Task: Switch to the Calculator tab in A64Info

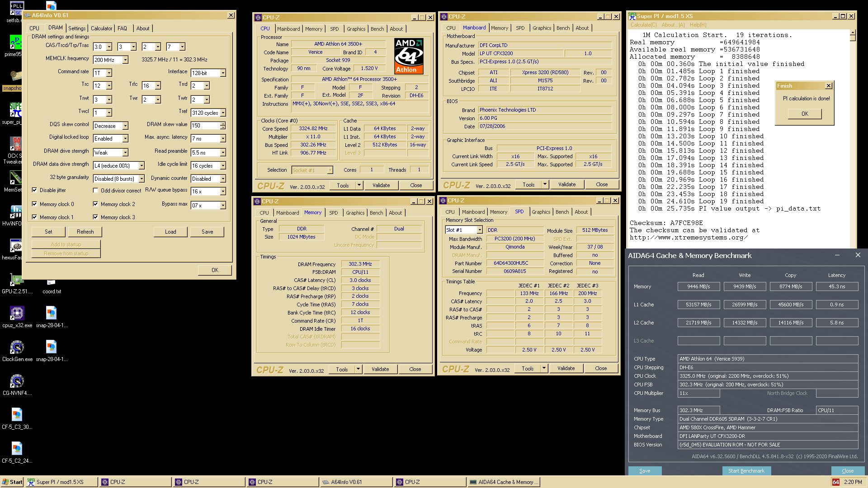Action: (101, 28)
